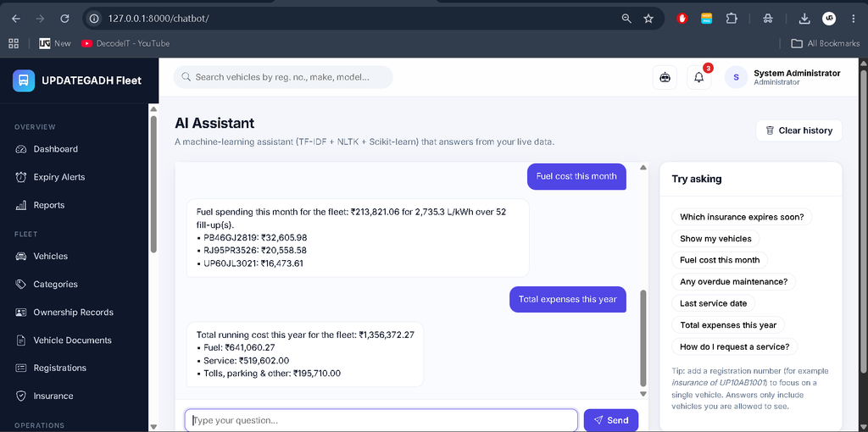
Task: Reload the page with the refresh icon
Action: 64,19
